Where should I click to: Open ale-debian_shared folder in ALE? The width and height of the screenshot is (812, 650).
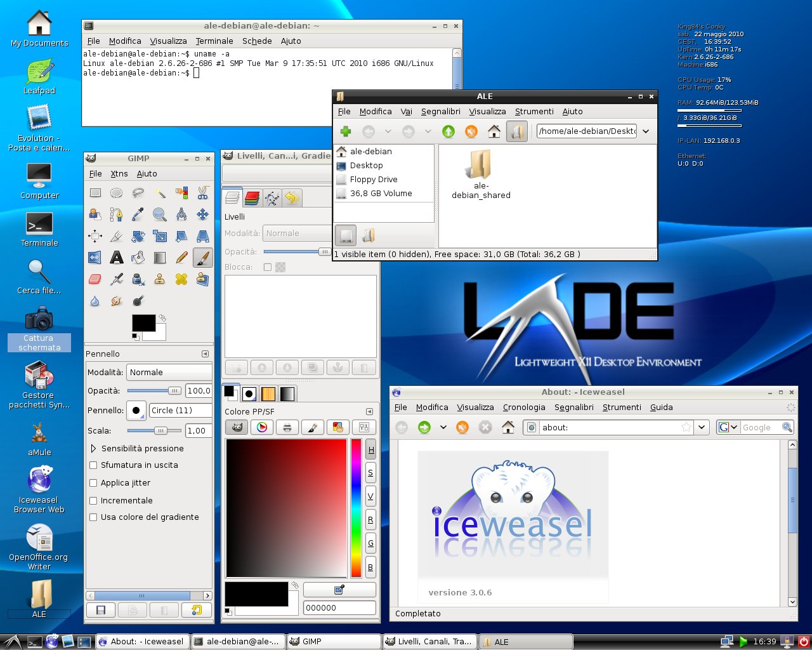[x=481, y=175]
